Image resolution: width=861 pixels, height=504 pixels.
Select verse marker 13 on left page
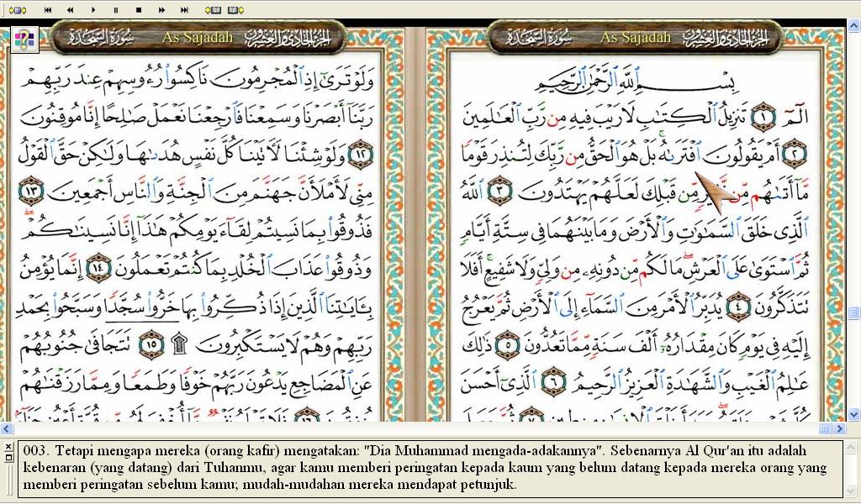31,192
